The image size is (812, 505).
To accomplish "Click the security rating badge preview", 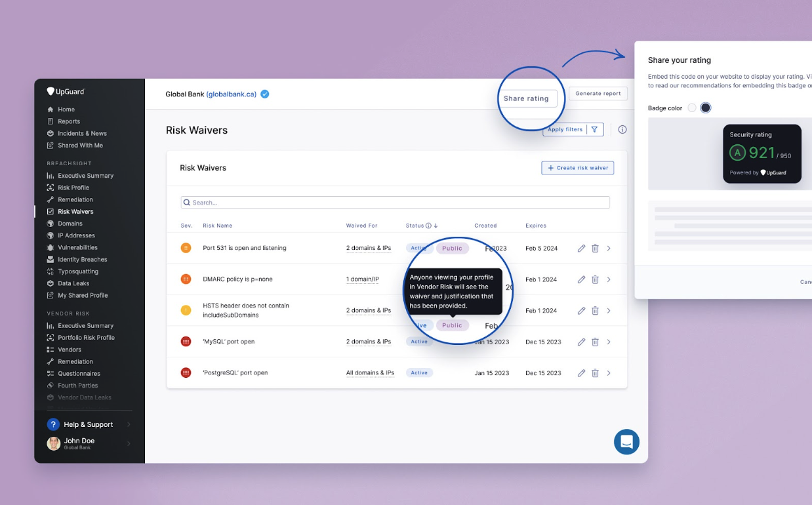I will click(x=762, y=154).
